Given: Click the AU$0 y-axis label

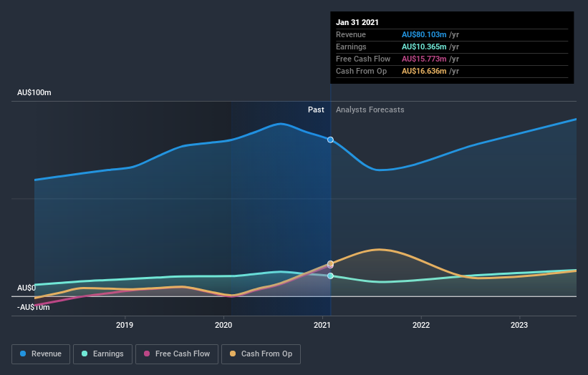Looking at the screenshot, I should click(26, 288).
